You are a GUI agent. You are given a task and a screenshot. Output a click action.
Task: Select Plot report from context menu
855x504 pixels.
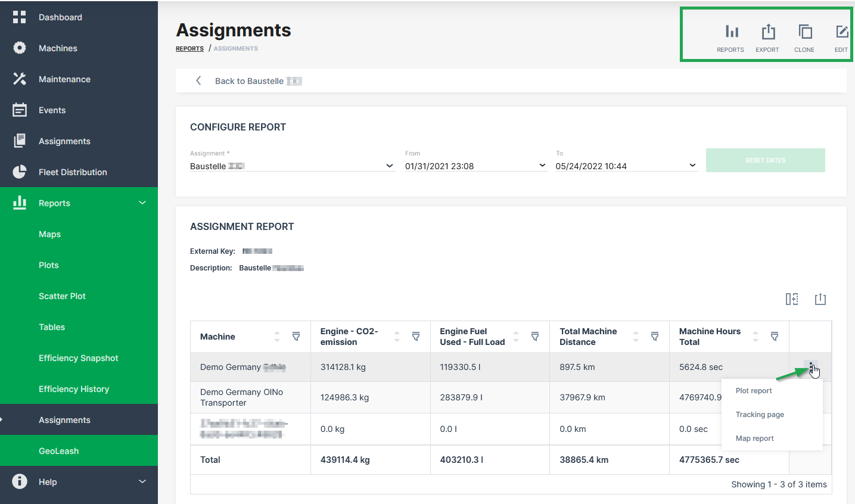[754, 391]
